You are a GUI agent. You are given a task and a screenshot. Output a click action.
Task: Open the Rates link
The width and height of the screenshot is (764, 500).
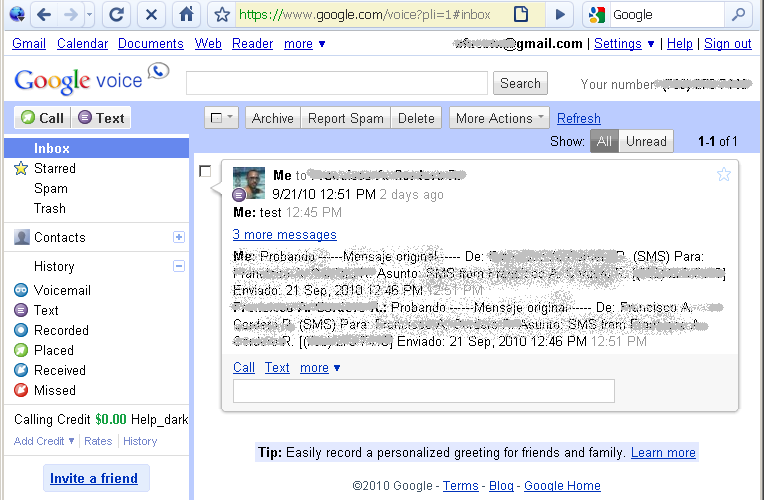point(98,441)
